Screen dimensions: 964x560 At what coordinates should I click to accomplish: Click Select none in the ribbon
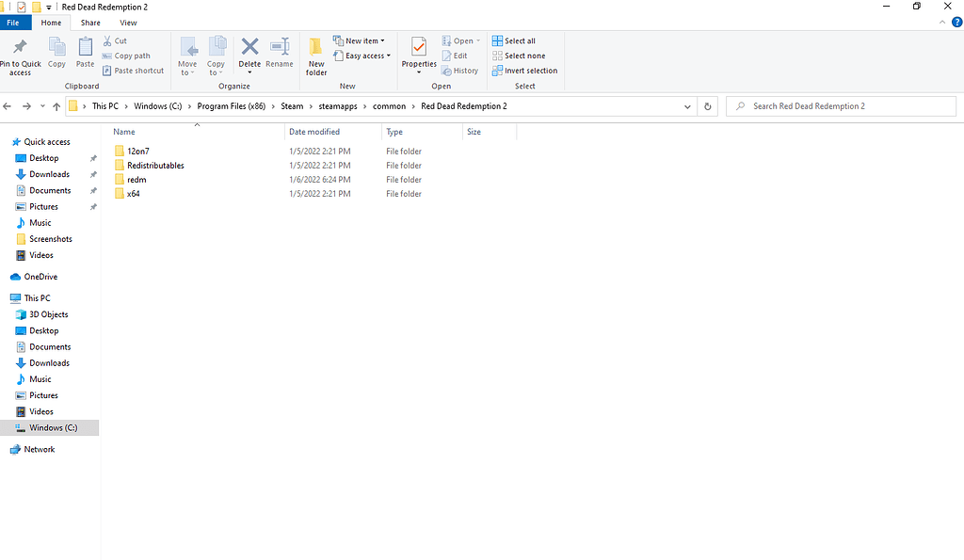[x=520, y=56]
